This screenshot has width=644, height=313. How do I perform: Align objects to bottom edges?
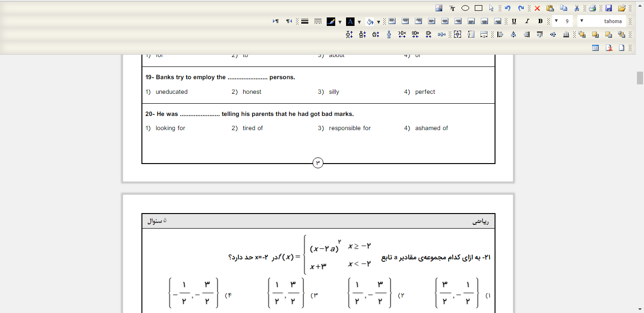(566, 34)
